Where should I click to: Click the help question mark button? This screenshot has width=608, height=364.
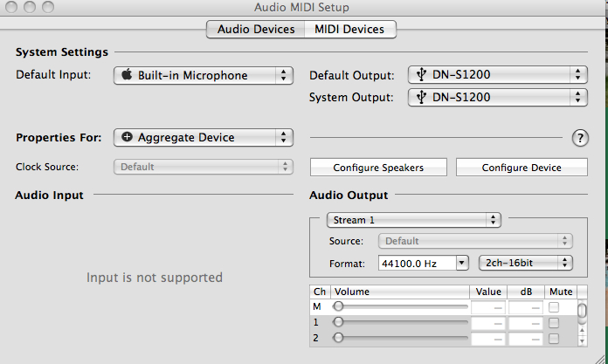(579, 137)
